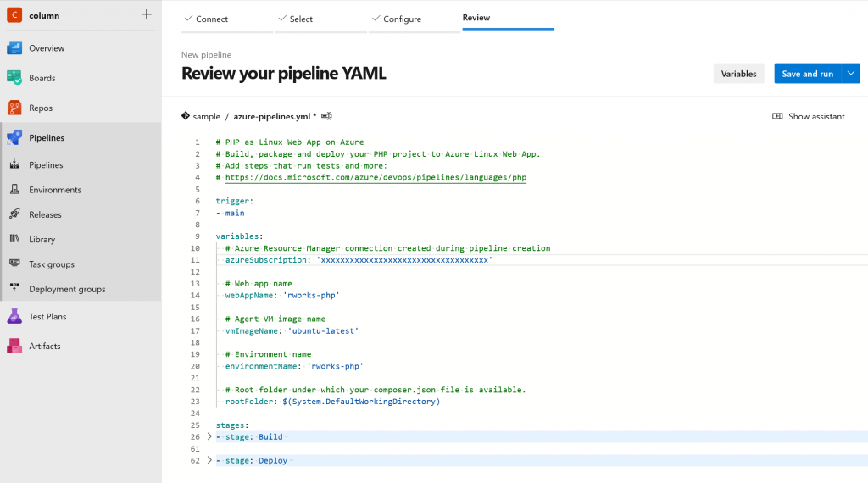Go to the Select step tab
This screenshot has height=483, width=868.
pyautogui.click(x=321, y=19)
